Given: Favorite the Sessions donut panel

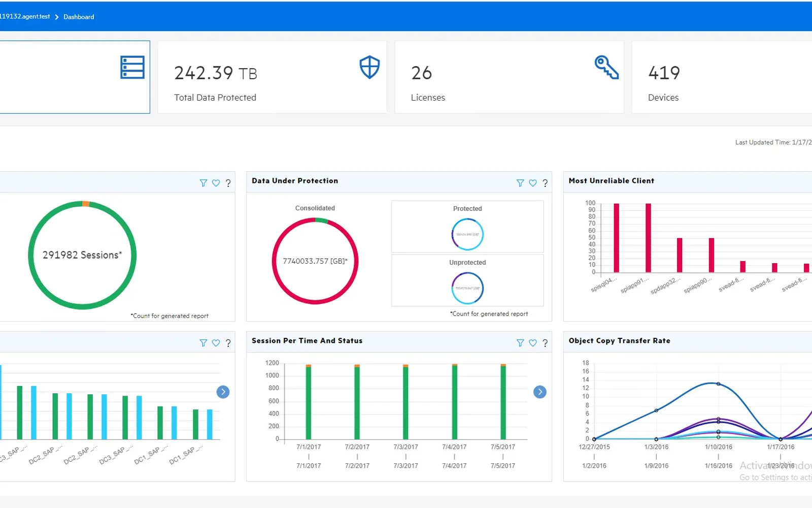Looking at the screenshot, I should tap(216, 183).
